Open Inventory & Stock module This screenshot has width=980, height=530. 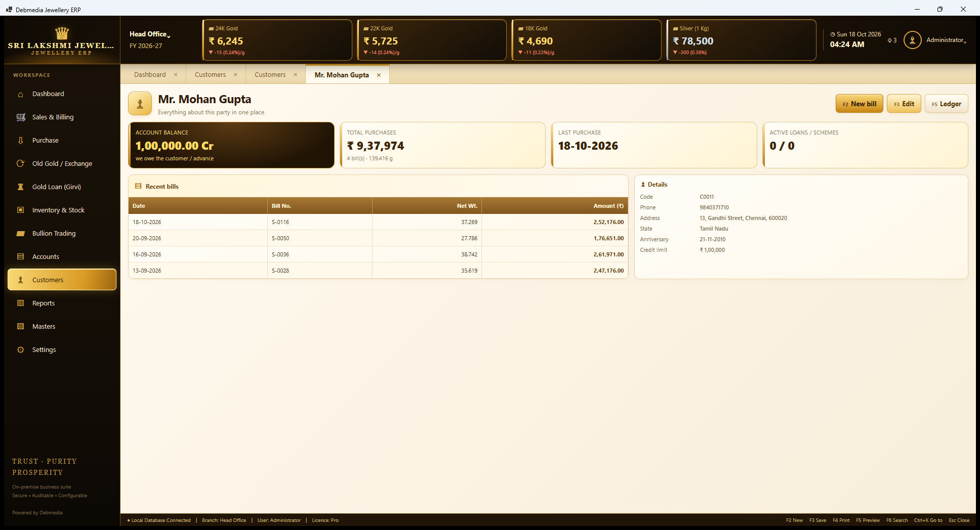(62, 210)
